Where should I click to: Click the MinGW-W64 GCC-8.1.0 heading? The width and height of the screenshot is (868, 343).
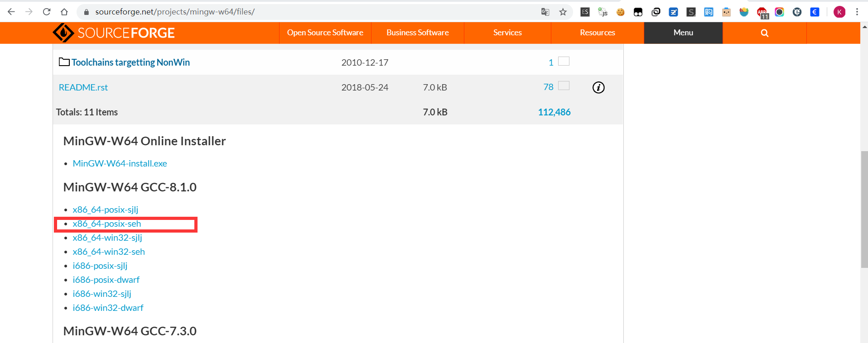[130, 187]
